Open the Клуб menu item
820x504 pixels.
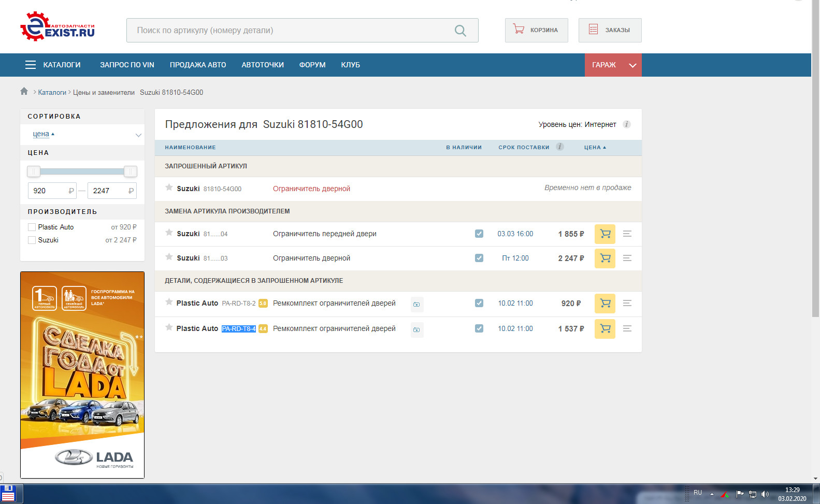pyautogui.click(x=350, y=65)
